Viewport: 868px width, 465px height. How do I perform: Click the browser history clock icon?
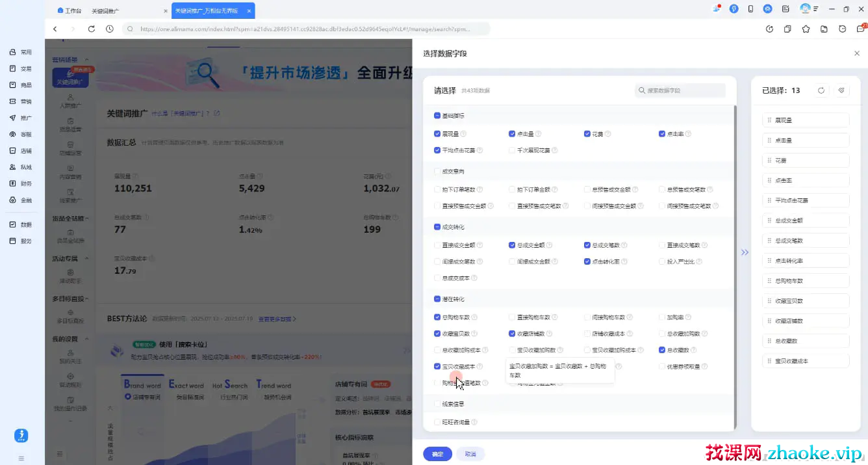point(110,29)
